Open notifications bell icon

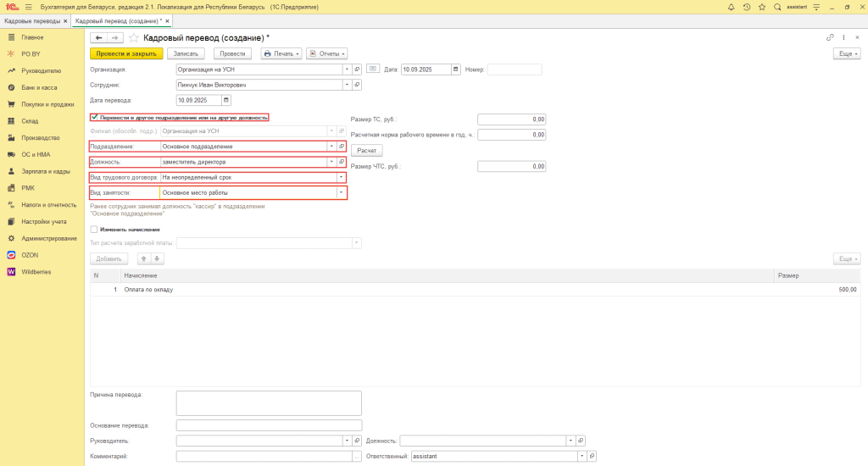[731, 7]
